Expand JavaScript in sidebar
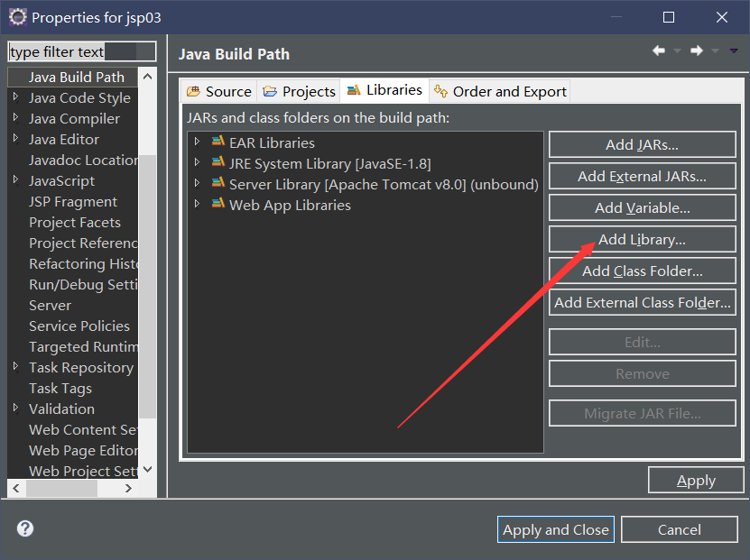 [15, 179]
